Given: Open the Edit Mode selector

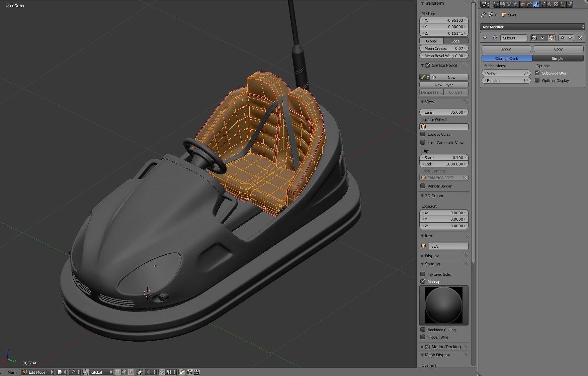Looking at the screenshot, I should tap(37, 372).
